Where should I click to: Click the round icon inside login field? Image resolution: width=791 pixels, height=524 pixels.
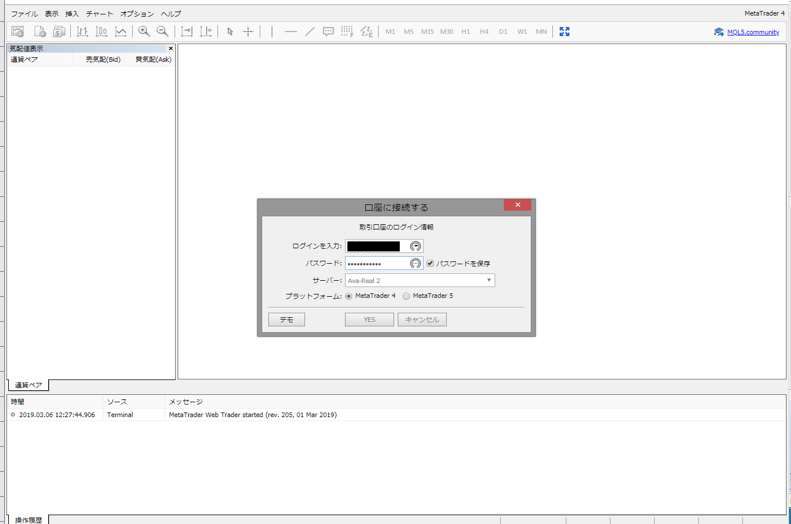point(415,246)
